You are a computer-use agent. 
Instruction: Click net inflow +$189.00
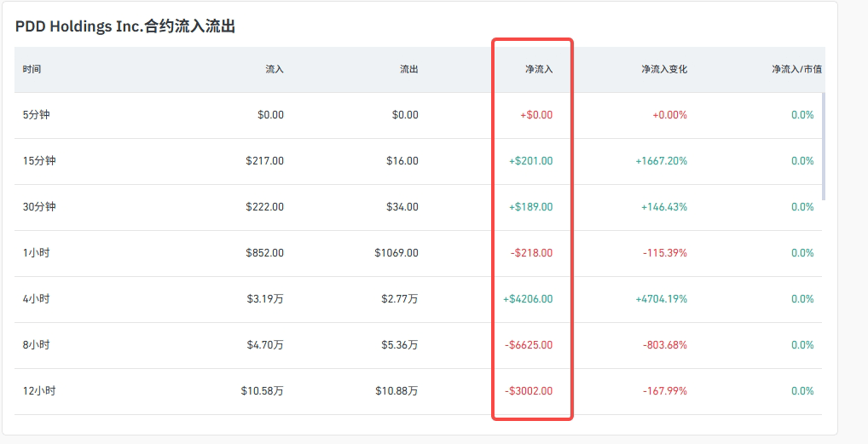click(531, 206)
